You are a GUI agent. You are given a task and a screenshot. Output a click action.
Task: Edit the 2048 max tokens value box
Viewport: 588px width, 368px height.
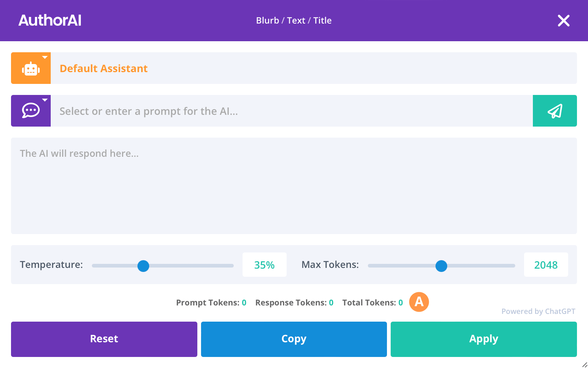546,265
